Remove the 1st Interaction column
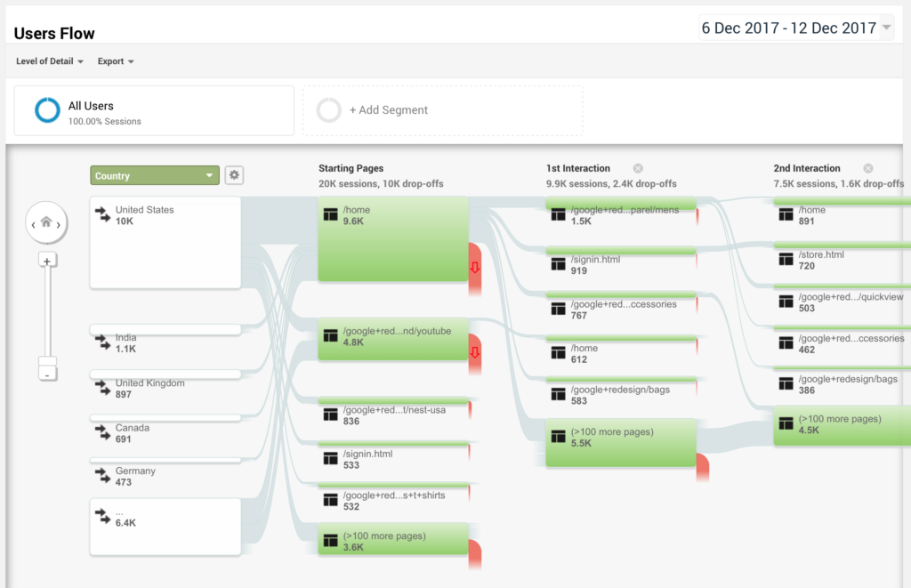 (x=638, y=168)
